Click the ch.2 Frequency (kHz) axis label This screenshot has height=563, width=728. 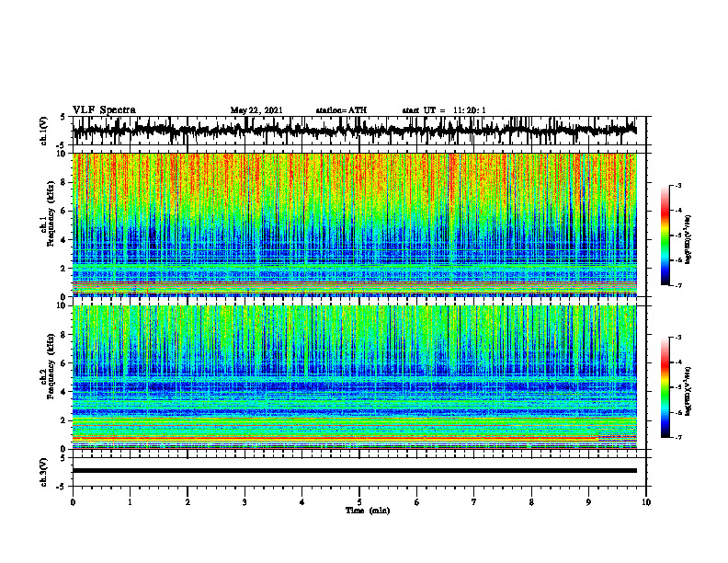(x=48, y=366)
